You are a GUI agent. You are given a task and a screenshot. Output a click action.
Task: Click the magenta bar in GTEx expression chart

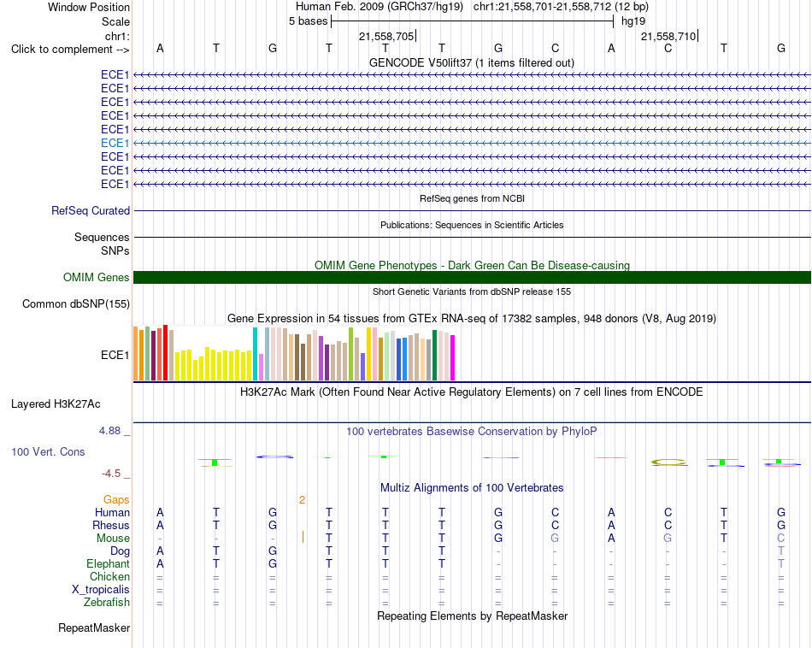(453, 358)
